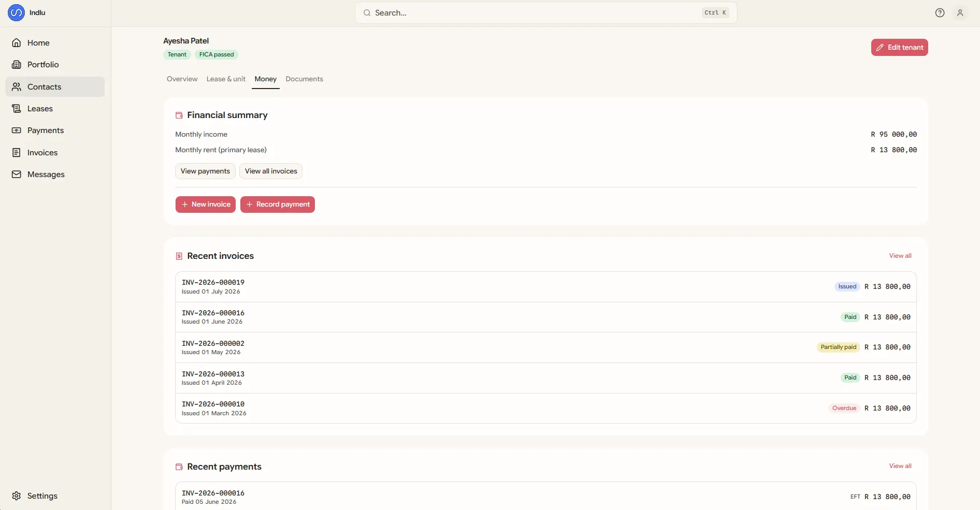Click the Indlu logo icon
Viewport: 980px width, 510px height.
[x=16, y=12]
